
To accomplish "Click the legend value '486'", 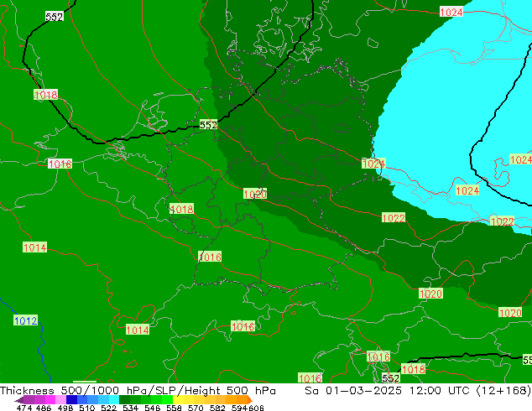I will (x=44, y=408).
